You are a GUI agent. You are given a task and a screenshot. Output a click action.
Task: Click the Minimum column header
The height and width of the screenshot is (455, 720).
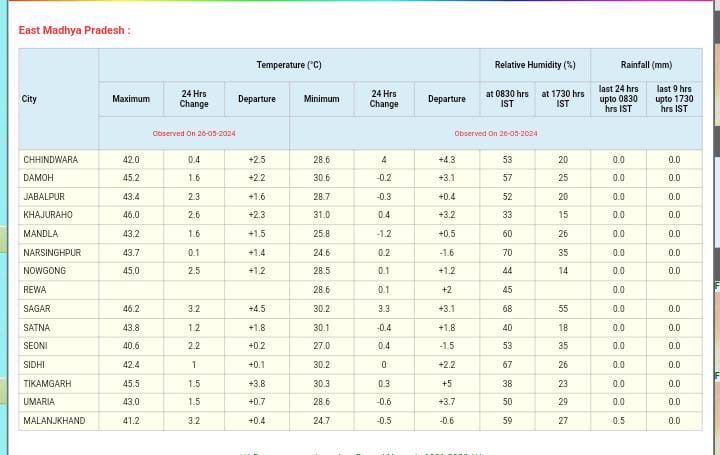[x=321, y=99]
